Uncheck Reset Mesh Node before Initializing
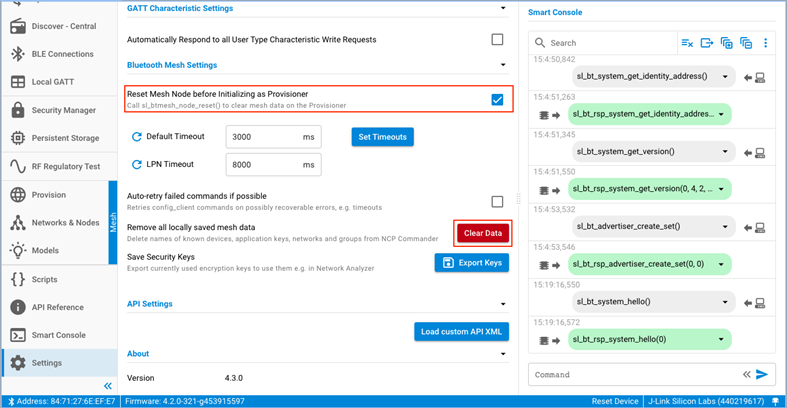The height and width of the screenshot is (408, 787). 497,99
